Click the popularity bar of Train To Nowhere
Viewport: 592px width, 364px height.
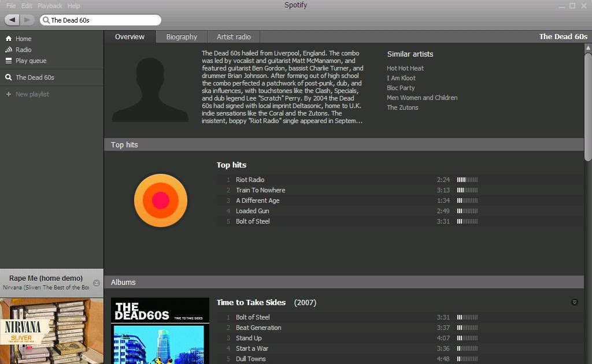467,190
